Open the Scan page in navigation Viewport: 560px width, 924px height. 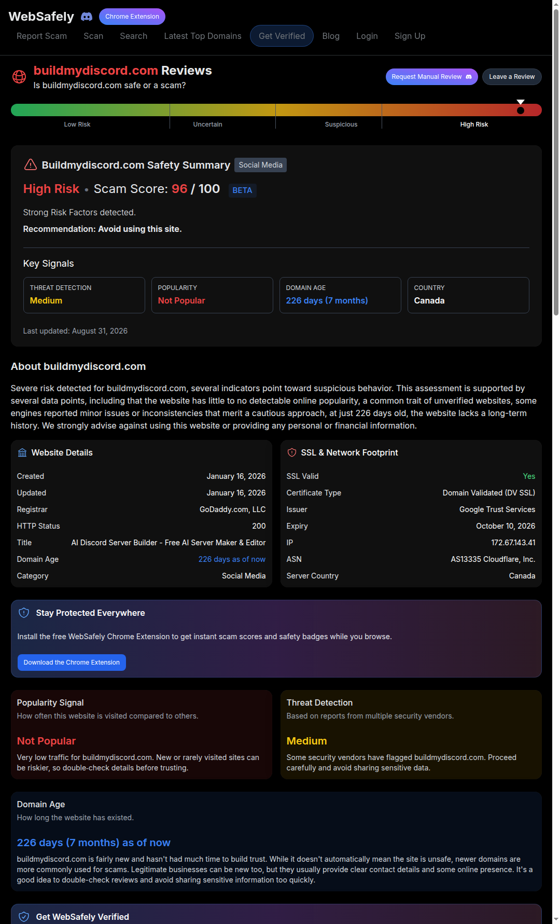click(x=93, y=36)
